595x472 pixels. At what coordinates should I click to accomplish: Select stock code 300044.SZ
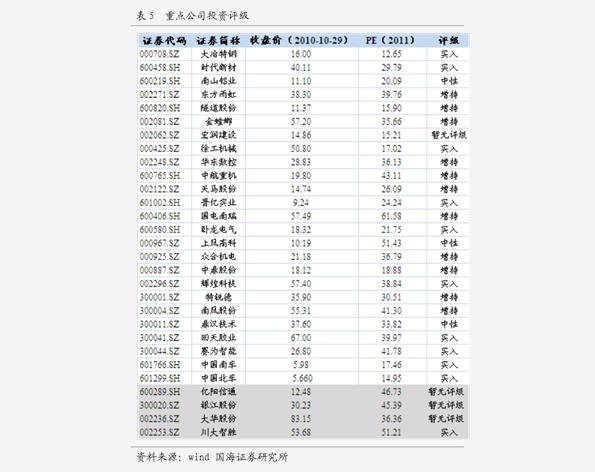point(159,351)
